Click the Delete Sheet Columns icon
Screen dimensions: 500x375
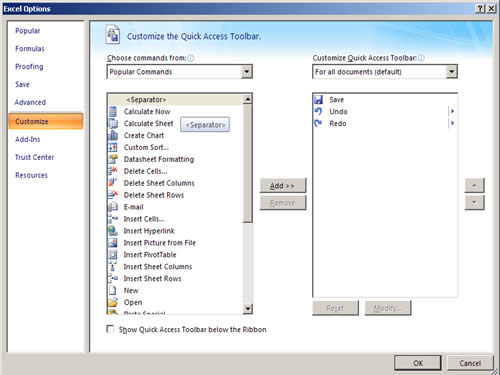click(x=113, y=183)
